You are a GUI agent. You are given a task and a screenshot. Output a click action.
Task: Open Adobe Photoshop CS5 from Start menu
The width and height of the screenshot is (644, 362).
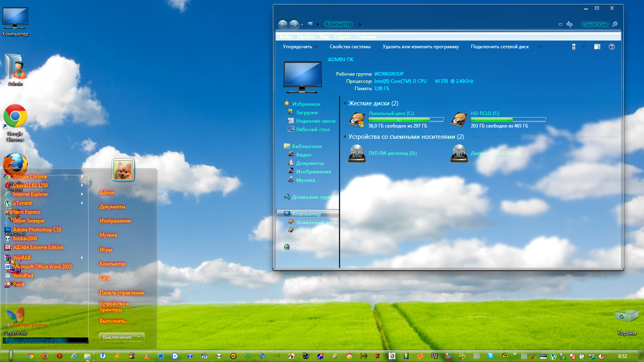[37, 230]
